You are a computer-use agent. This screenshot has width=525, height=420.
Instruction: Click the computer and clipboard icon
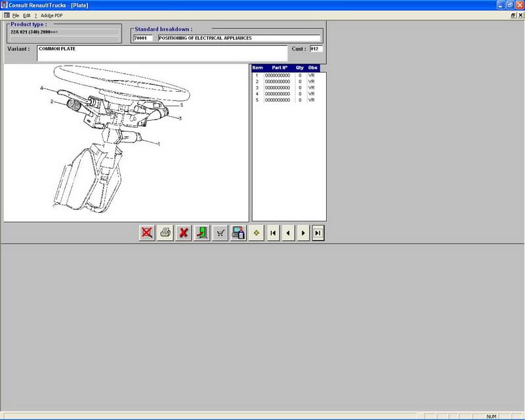pos(238,233)
